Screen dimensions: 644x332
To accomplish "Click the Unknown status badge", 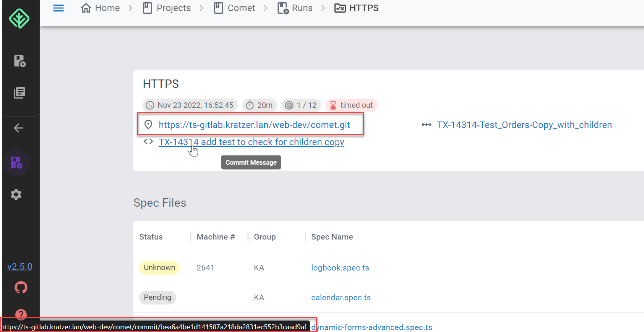I will click(159, 268).
